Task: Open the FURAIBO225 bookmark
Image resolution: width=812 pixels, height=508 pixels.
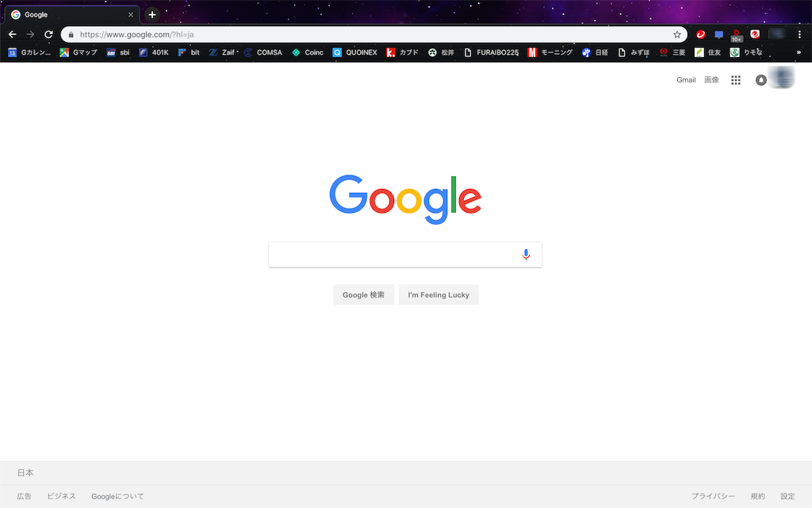Action: [x=491, y=52]
